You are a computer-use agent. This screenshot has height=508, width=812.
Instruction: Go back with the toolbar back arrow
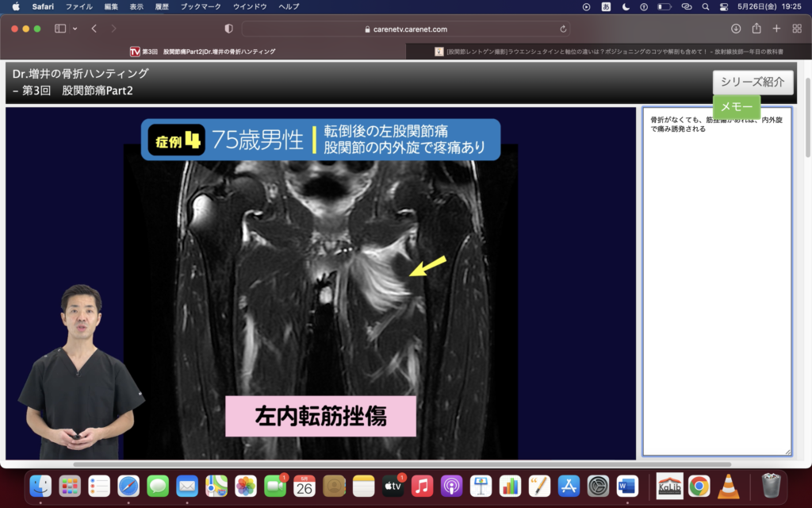pyautogui.click(x=94, y=29)
